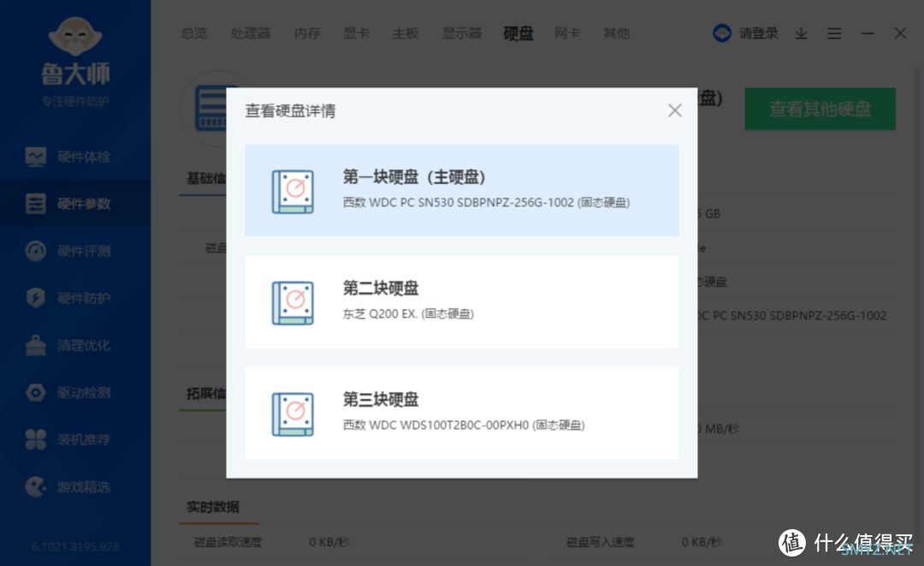Switch to the 显卡 tab

point(356,33)
